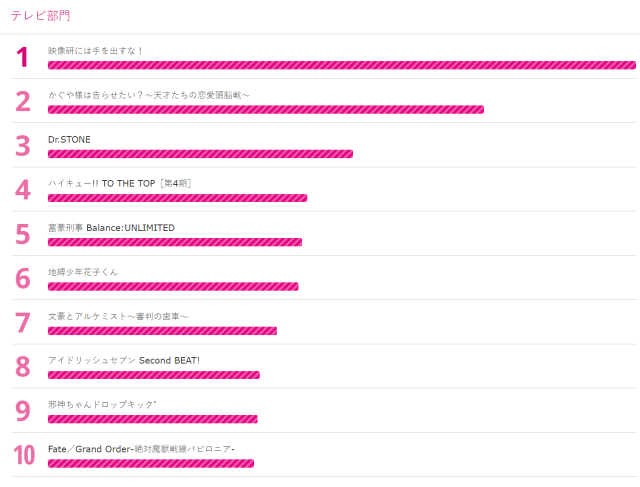The image size is (640, 487).
Task: Click the striped vote bar under 映像研には手を出すな！
Action: point(341,65)
